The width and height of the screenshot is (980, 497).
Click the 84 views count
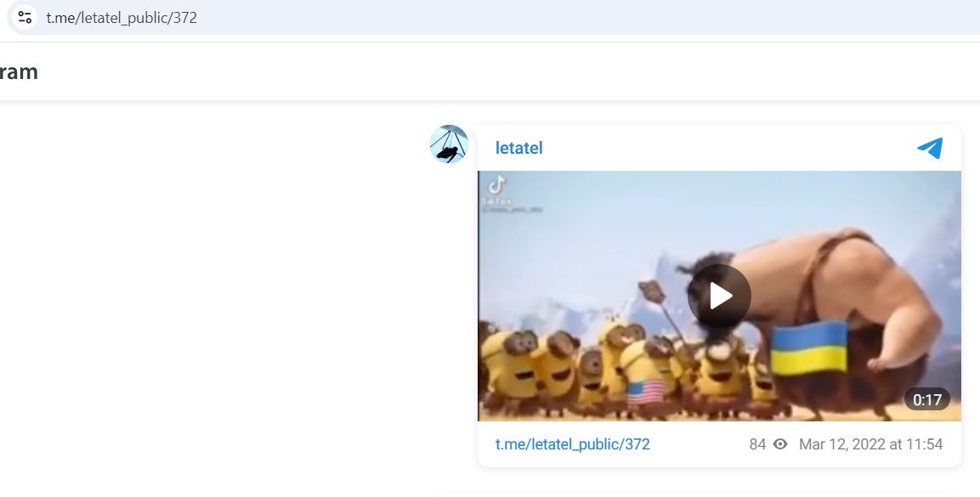click(x=757, y=444)
